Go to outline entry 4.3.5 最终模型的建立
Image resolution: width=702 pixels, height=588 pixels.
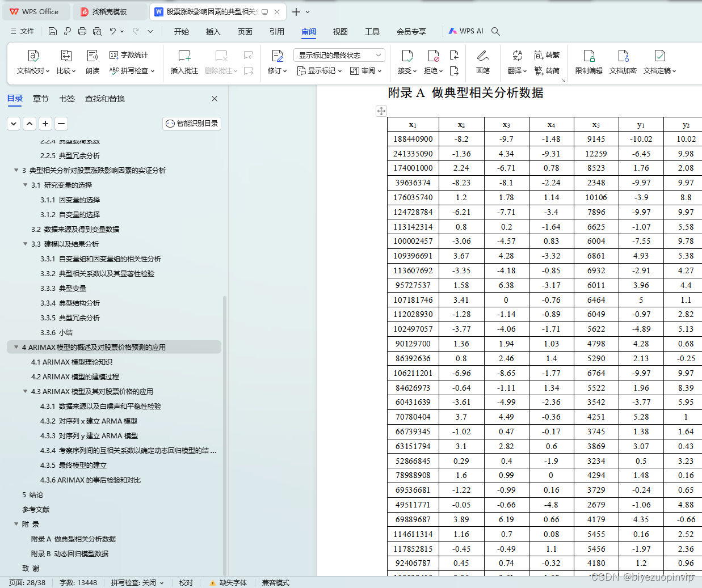tap(73, 465)
